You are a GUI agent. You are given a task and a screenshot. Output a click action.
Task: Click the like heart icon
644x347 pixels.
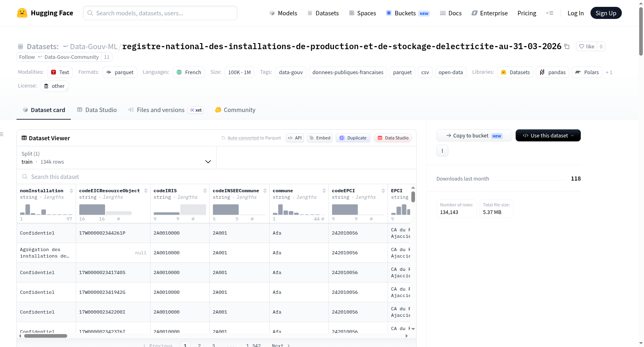tap(582, 46)
